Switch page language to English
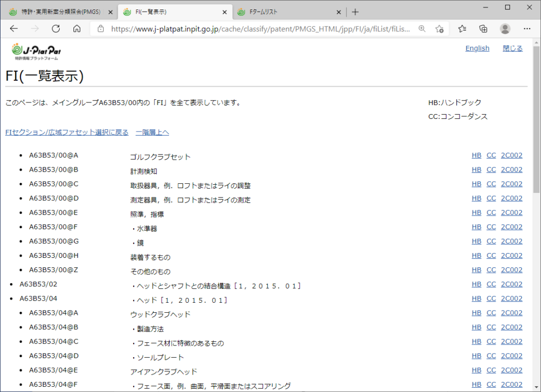This screenshot has width=541, height=392. point(477,48)
